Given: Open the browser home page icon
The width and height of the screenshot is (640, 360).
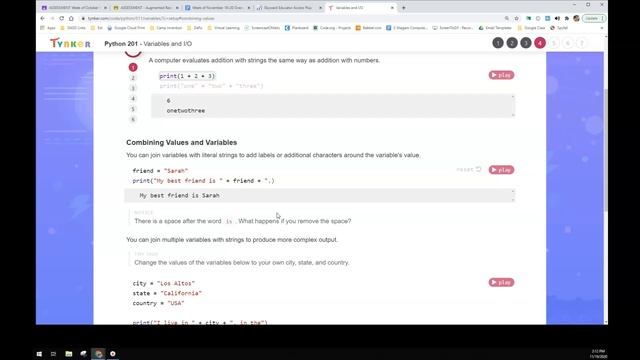Looking at the screenshot, I should click(71, 18).
